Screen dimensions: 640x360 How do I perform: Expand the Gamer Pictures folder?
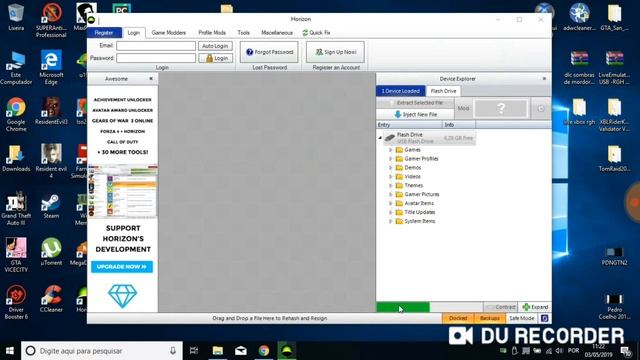coord(390,194)
